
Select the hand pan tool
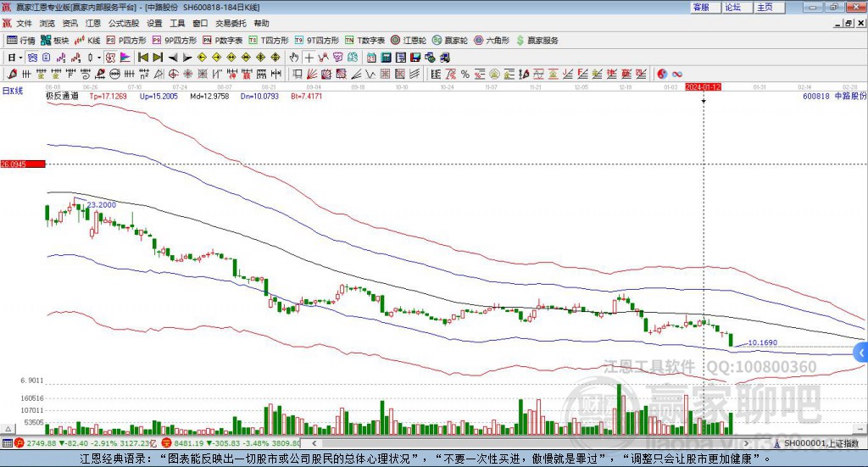pyautogui.click(x=294, y=58)
